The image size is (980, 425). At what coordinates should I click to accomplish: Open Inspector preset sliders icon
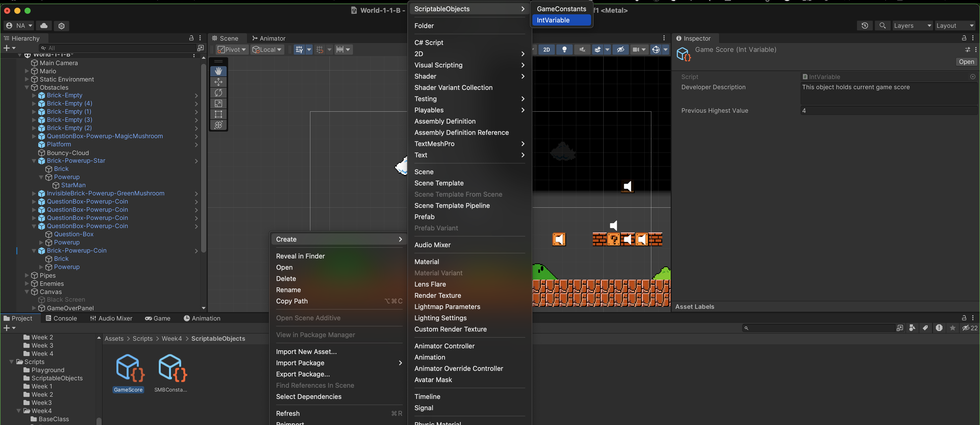point(967,50)
